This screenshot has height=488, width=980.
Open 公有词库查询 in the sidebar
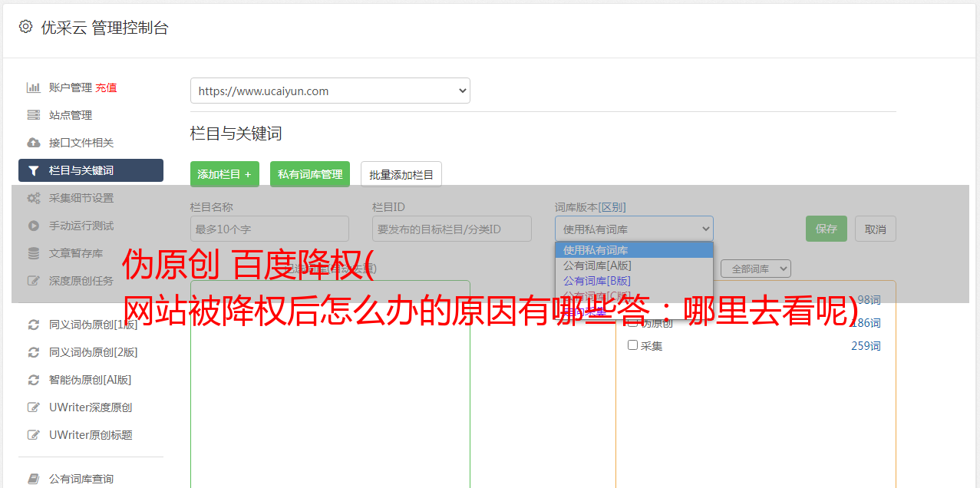tap(81, 479)
